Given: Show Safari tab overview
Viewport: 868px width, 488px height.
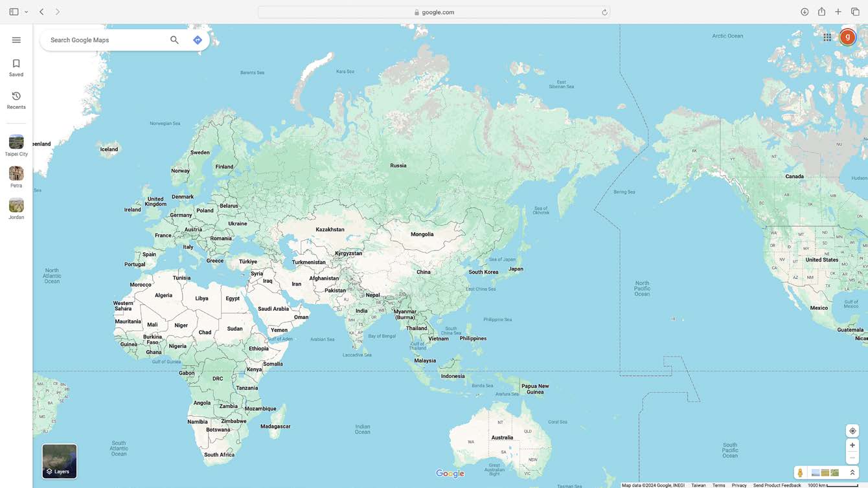Looking at the screenshot, I should [x=855, y=12].
